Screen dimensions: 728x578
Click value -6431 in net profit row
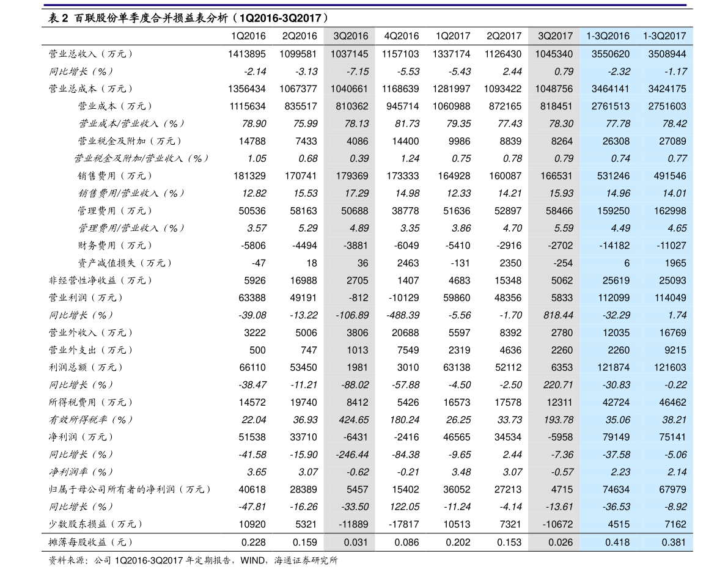pyautogui.click(x=355, y=437)
